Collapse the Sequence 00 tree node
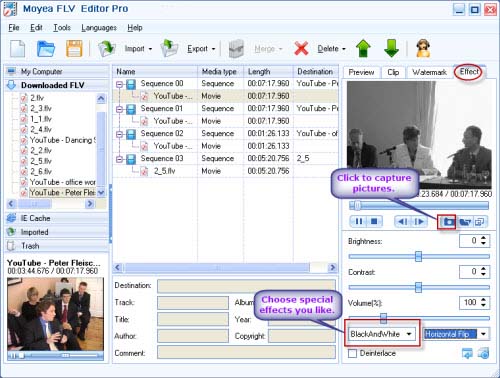Image resolution: width=500 pixels, height=378 pixels. pyautogui.click(x=119, y=84)
